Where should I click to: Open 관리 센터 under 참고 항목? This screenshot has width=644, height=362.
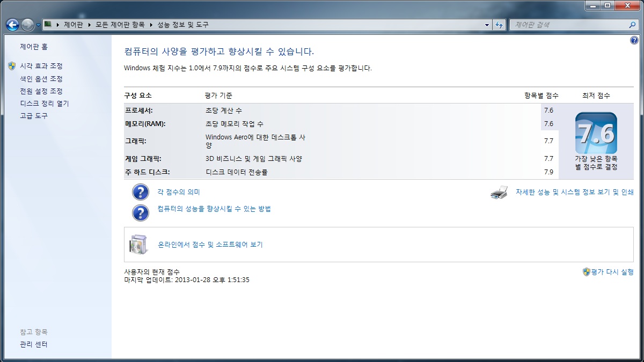(x=34, y=344)
